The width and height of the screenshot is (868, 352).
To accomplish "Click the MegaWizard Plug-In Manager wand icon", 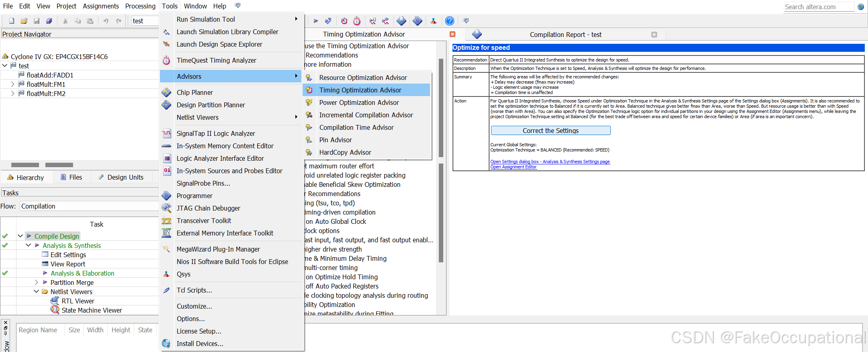I will click(166, 249).
